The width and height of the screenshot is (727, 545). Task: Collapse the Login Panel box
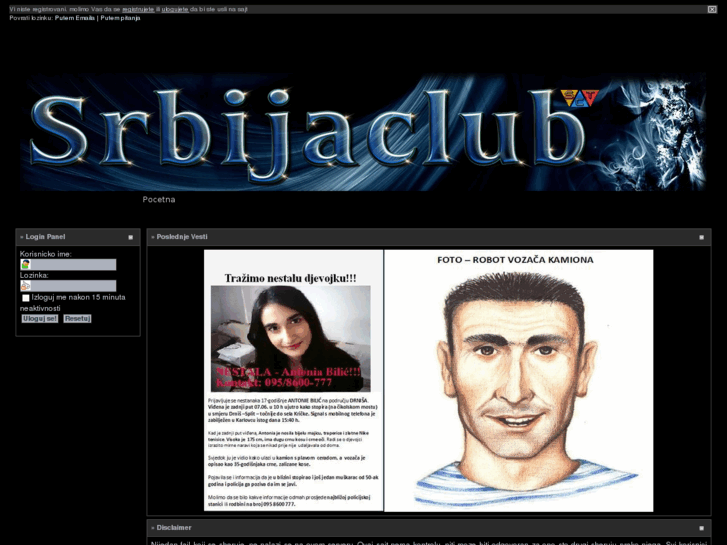click(130, 237)
